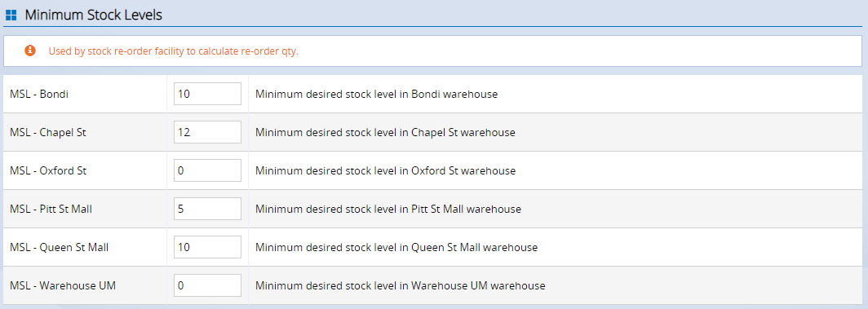Viewport: 868px width, 309px height.
Task: Click the Bondi warehouse description text
Action: point(376,95)
